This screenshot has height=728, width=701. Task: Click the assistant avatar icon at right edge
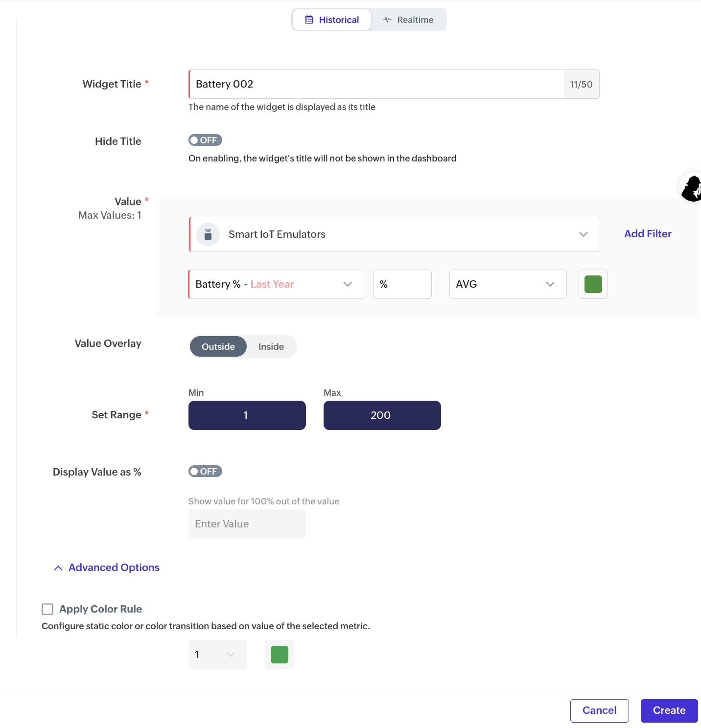coord(692,187)
